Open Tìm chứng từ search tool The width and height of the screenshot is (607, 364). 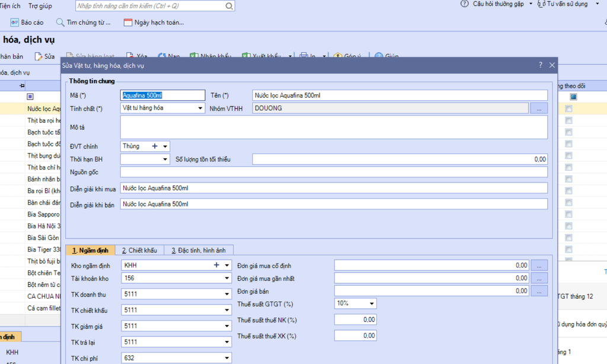pyautogui.click(x=83, y=23)
